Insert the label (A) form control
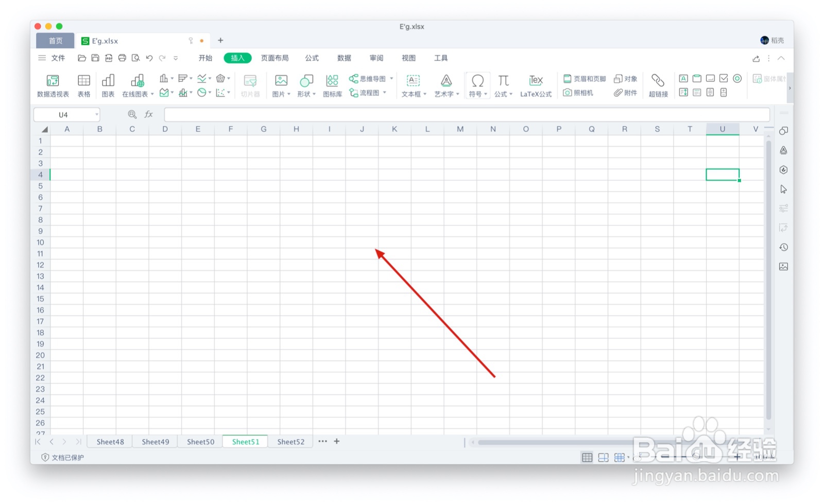 tap(683, 78)
